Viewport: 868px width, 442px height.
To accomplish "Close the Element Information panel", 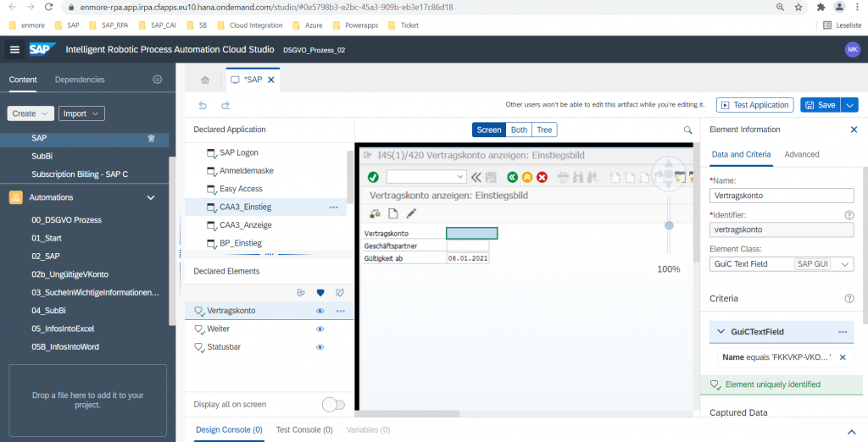I will 854,130.
